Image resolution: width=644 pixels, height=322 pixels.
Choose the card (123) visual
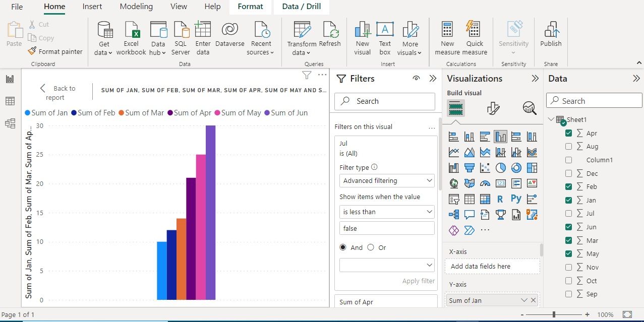tap(500, 183)
